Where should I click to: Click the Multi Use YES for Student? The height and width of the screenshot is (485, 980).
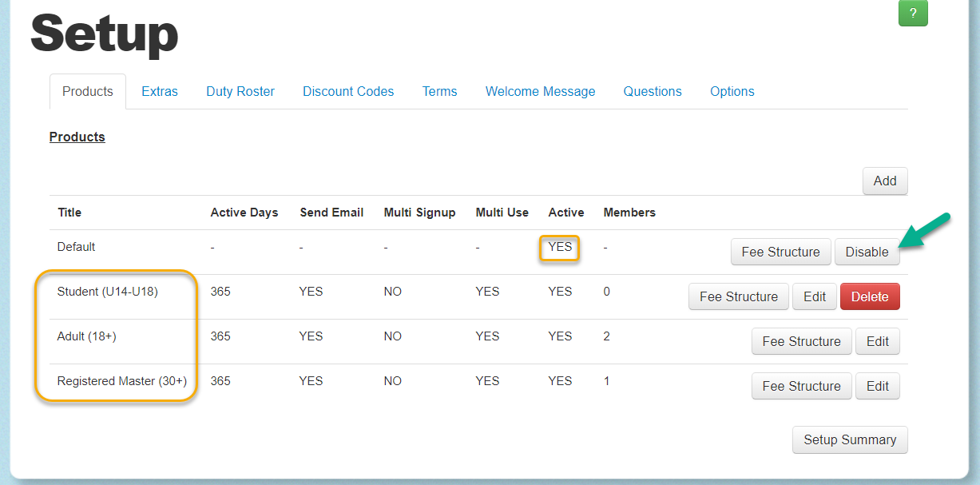click(487, 292)
